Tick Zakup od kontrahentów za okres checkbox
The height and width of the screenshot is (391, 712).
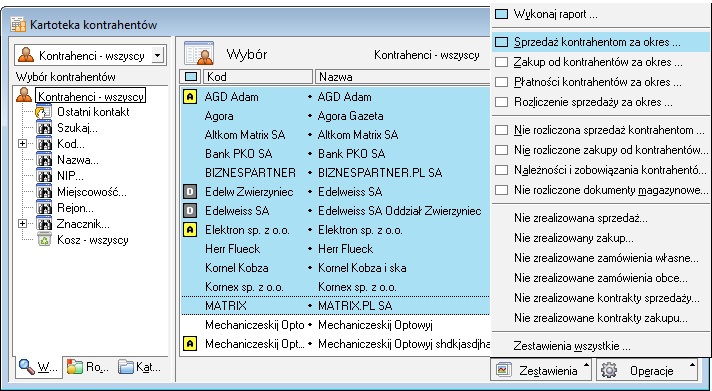[501, 62]
